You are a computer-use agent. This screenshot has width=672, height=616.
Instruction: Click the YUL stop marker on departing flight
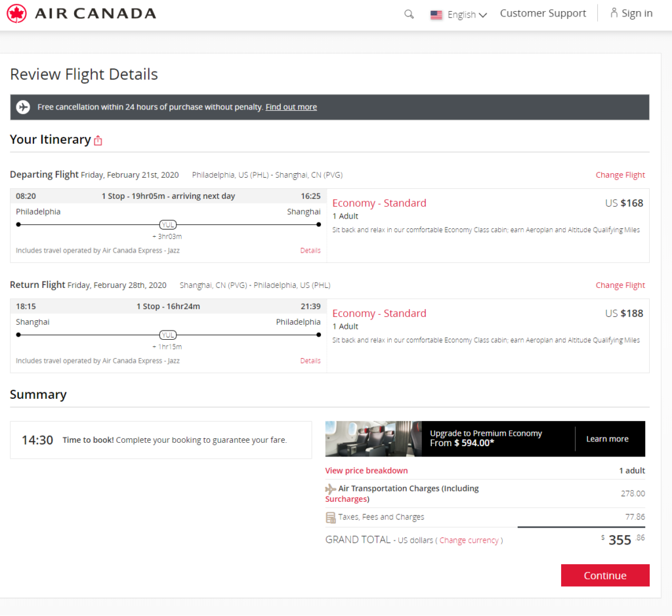point(168,224)
